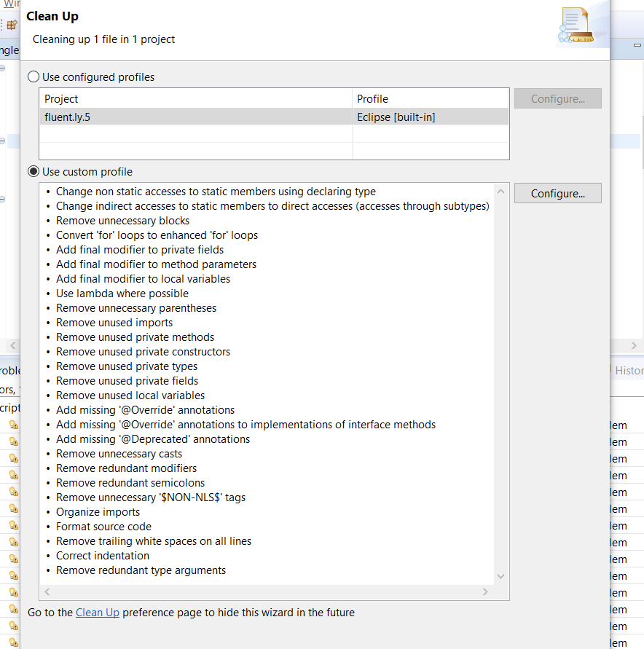Open the Window menu

(x=10, y=4)
